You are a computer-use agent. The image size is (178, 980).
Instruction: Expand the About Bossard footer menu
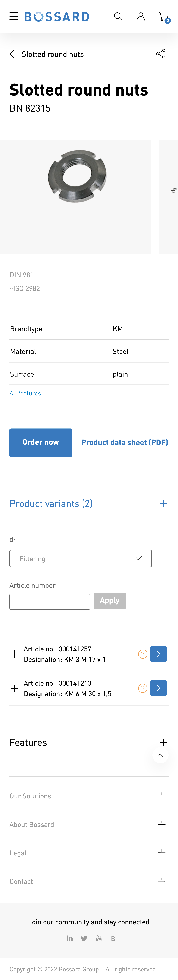pos(162,824)
